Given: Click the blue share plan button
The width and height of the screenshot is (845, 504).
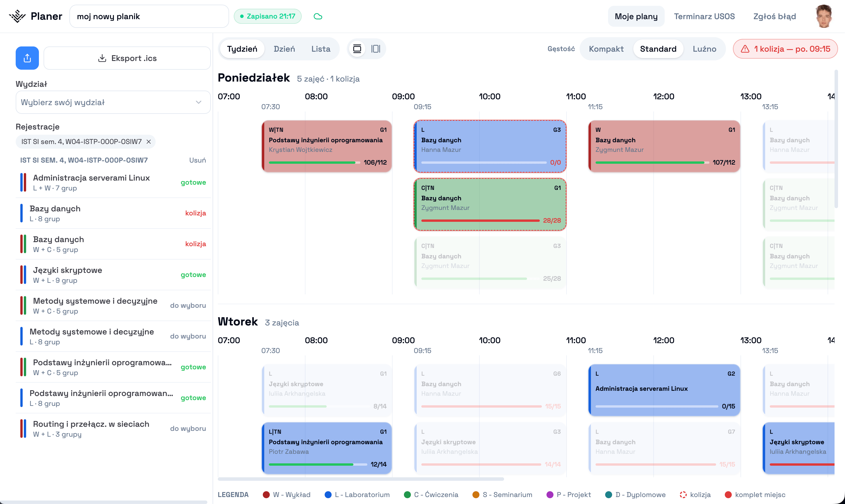Looking at the screenshot, I should 27,58.
